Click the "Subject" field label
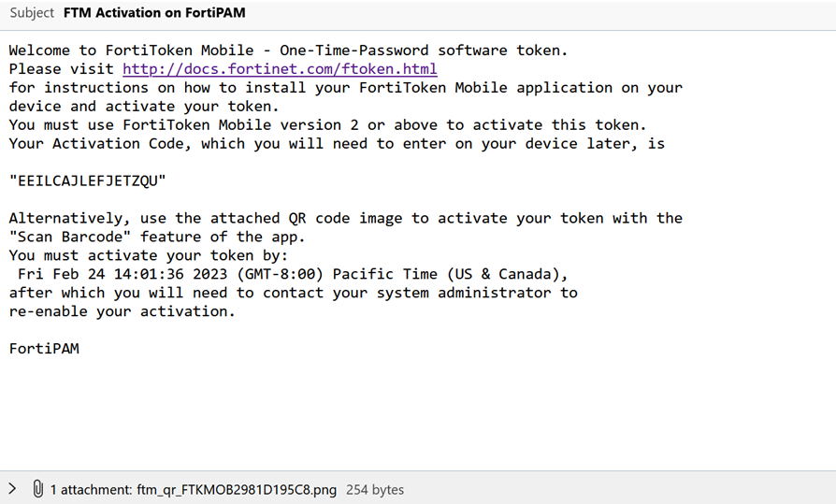 32,13
